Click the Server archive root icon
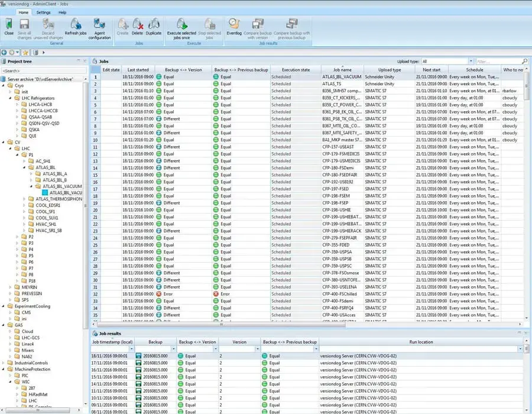The width and height of the screenshot is (532, 414). click(4, 79)
